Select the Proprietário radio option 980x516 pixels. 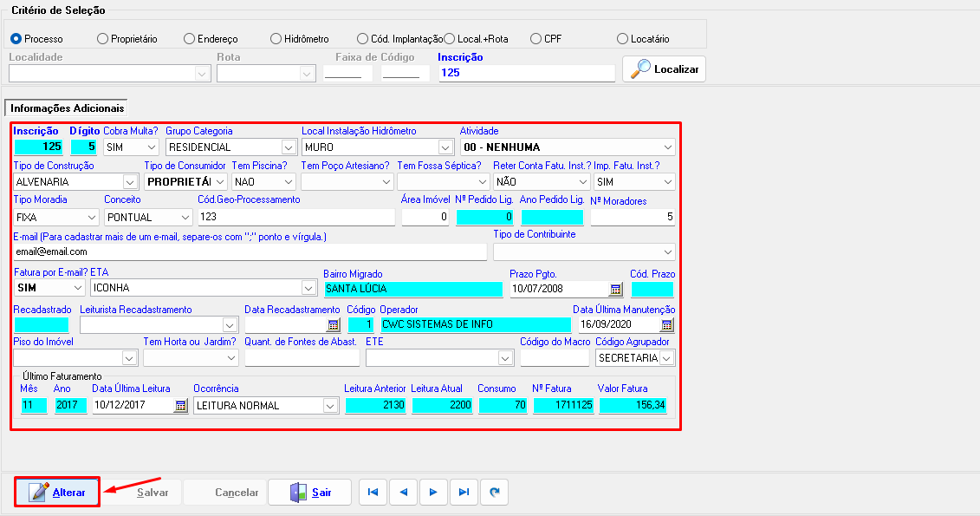click(x=102, y=39)
